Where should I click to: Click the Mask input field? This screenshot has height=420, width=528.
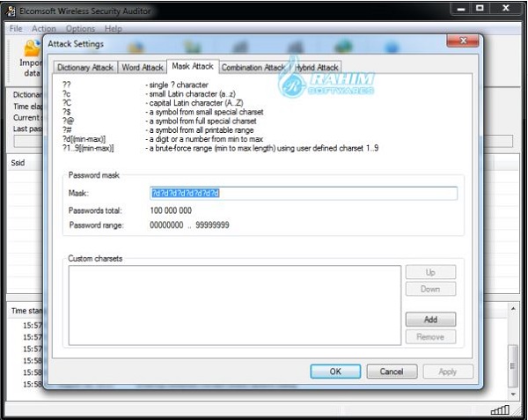coord(304,194)
